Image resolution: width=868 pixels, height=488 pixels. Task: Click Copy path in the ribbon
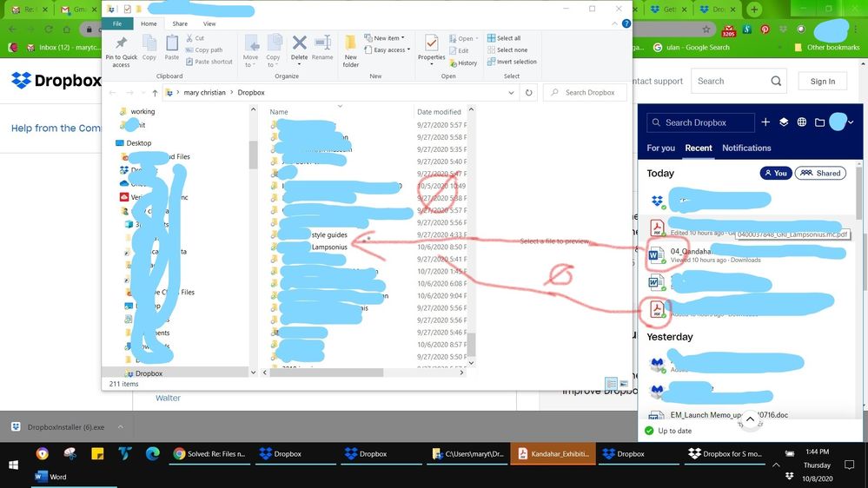pyautogui.click(x=204, y=49)
